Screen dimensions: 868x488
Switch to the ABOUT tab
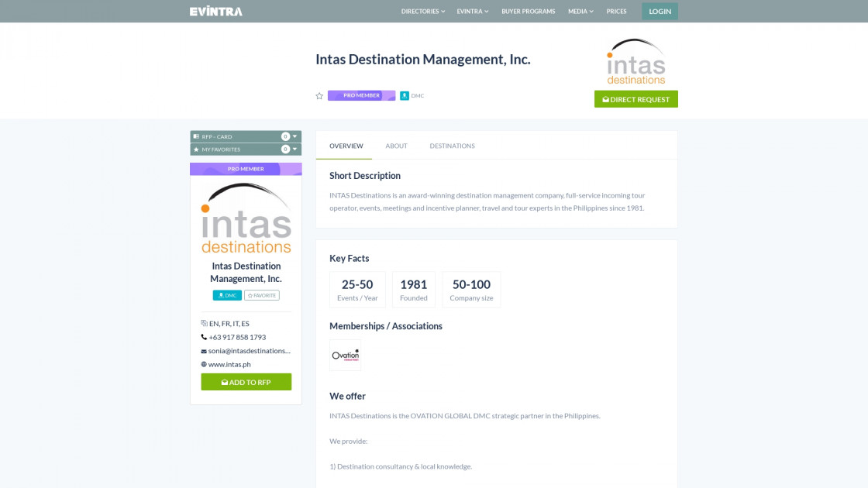tap(396, 146)
